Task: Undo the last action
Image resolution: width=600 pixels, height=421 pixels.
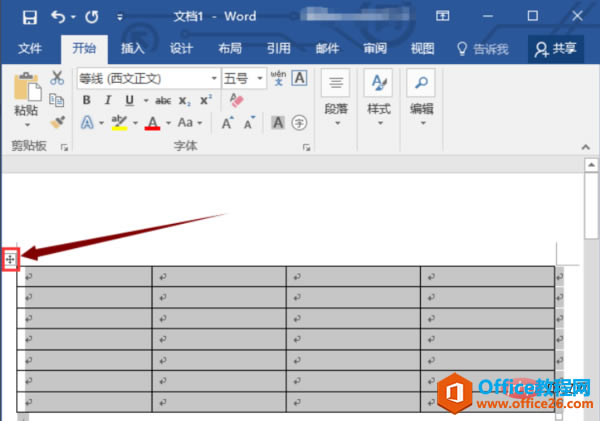Action: pyautogui.click(x=58, y=17)
